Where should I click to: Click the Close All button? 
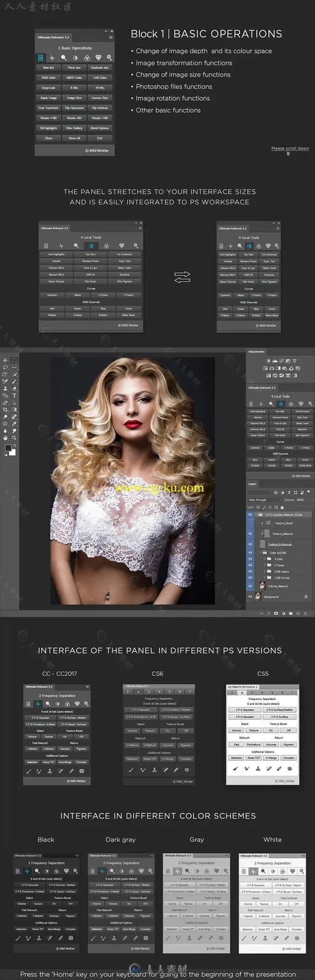click(x=74, y=138)
